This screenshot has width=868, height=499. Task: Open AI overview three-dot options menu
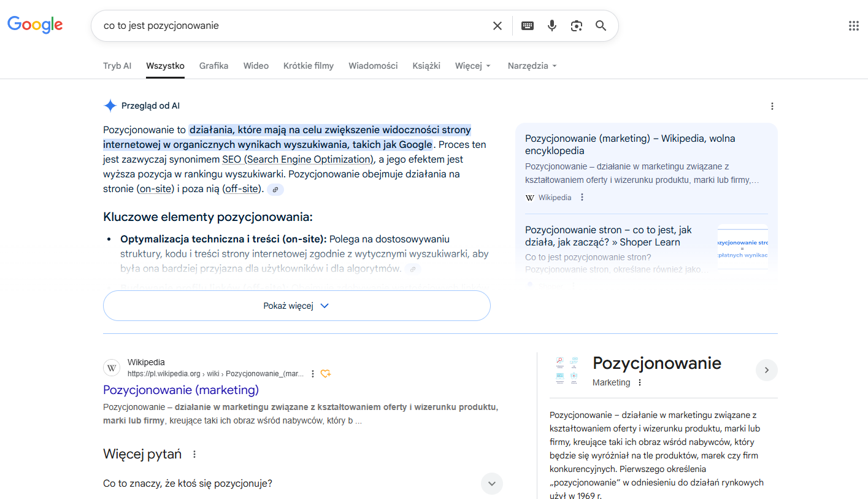tap(772, 106)
